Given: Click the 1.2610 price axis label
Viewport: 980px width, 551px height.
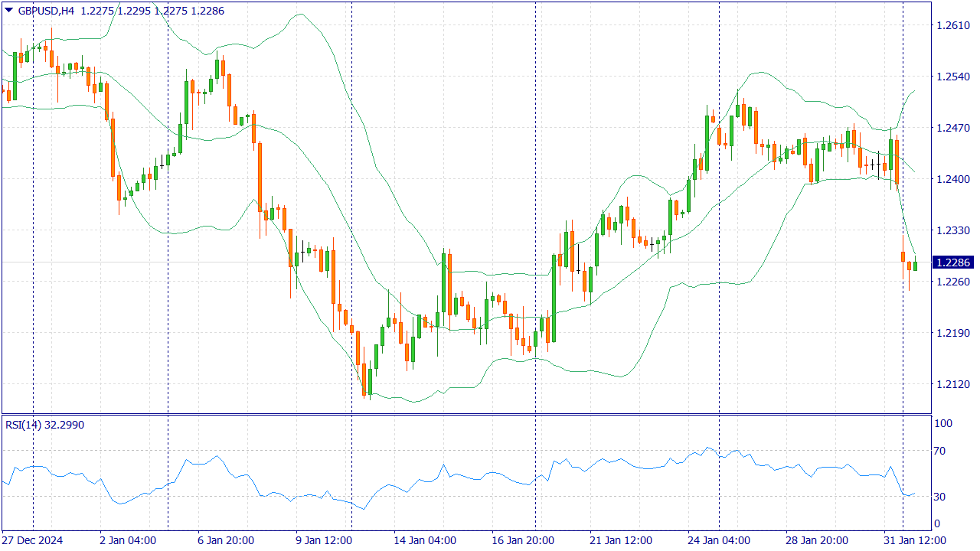Looking at the screenshot, I should [952, 25].
